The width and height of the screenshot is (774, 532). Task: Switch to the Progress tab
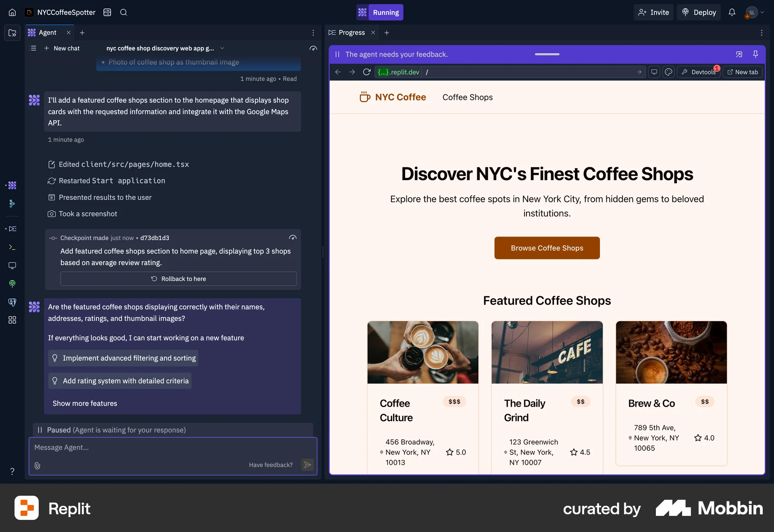351,32
